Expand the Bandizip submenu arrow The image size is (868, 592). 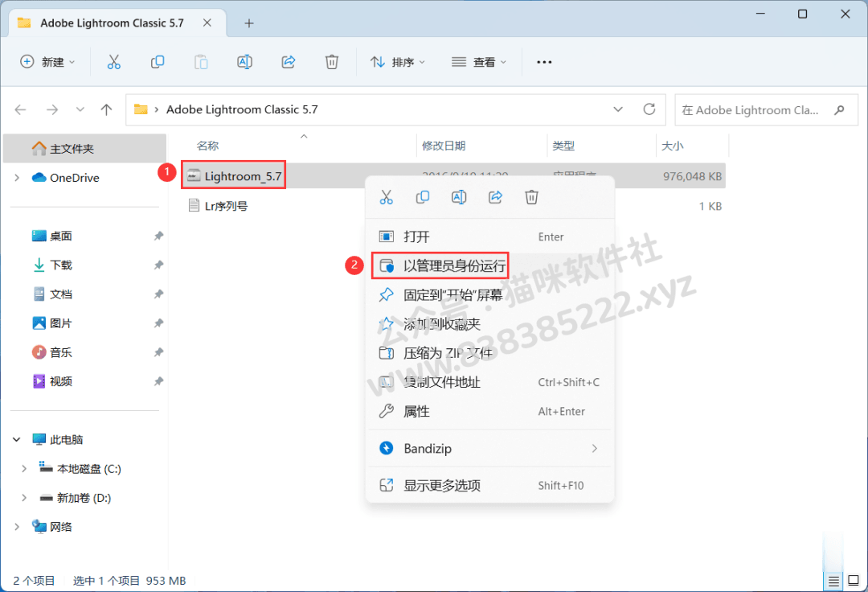(x=595, y=449)
